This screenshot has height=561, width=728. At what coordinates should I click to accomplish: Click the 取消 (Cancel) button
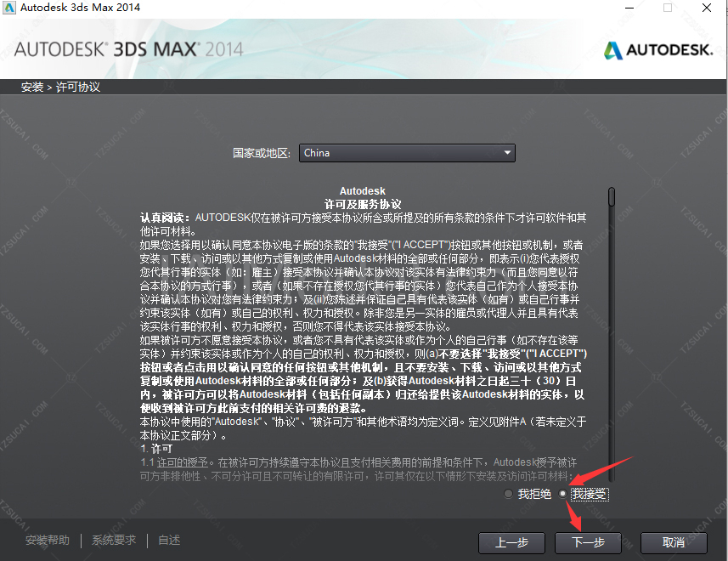[674, 542]
